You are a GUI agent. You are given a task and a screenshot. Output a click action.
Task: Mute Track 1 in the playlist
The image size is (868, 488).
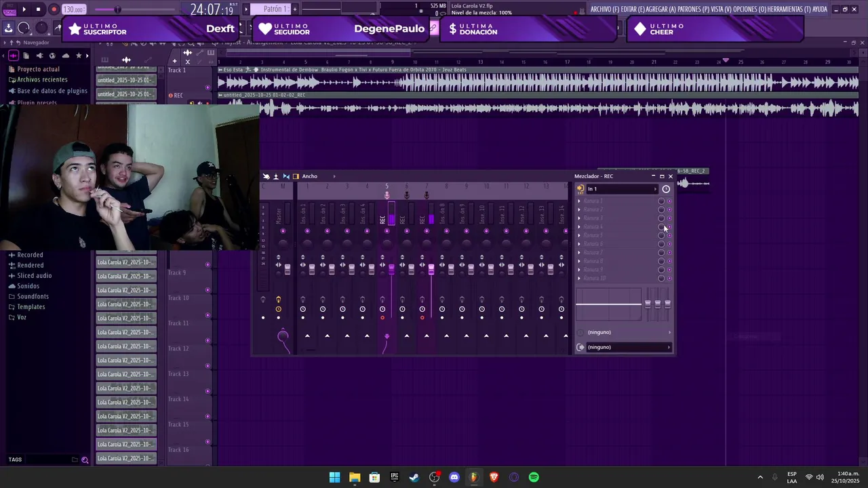point(208,87)
